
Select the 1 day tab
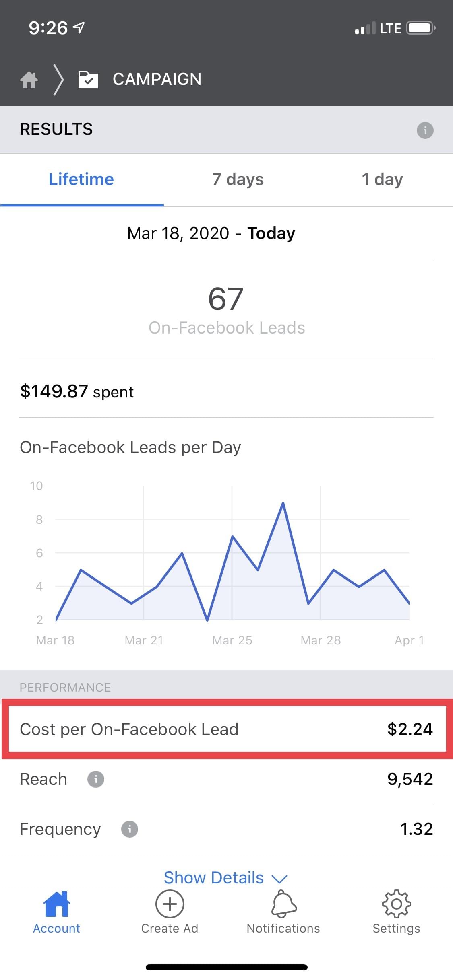coord(382,179)
